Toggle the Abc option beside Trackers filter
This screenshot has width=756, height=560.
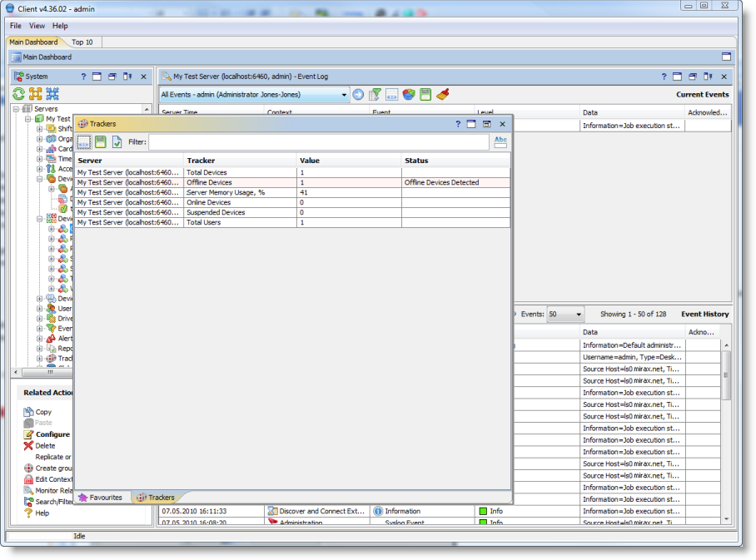(x=500, y=142)
